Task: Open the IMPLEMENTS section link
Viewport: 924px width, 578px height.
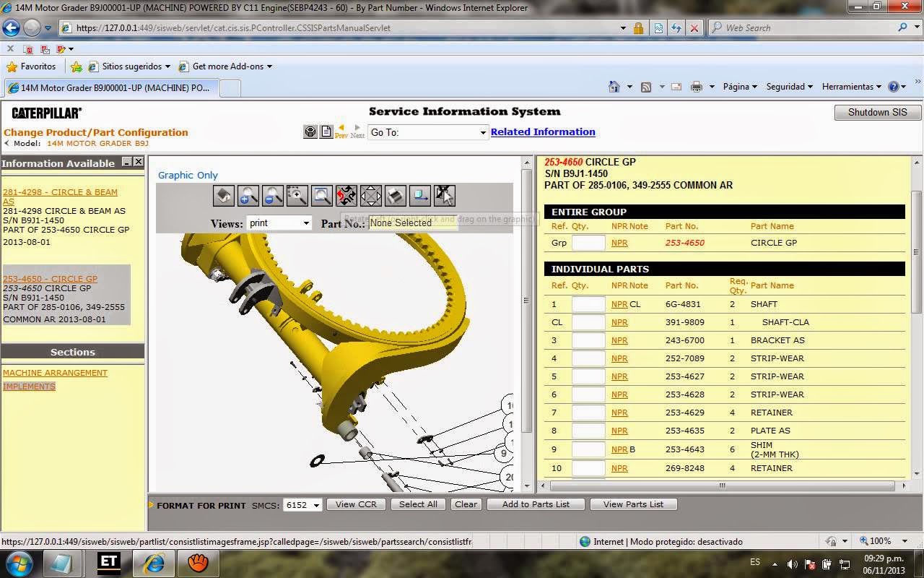Action: coord(29,387)
